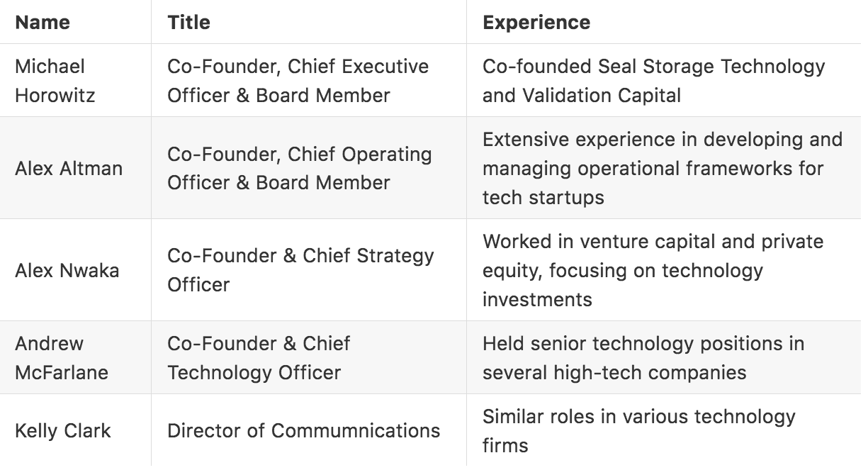The height and width of the screenshot is (470, 868).
Task: Click the Title column header
Action: pyautogui.click(x=188, y=23)
